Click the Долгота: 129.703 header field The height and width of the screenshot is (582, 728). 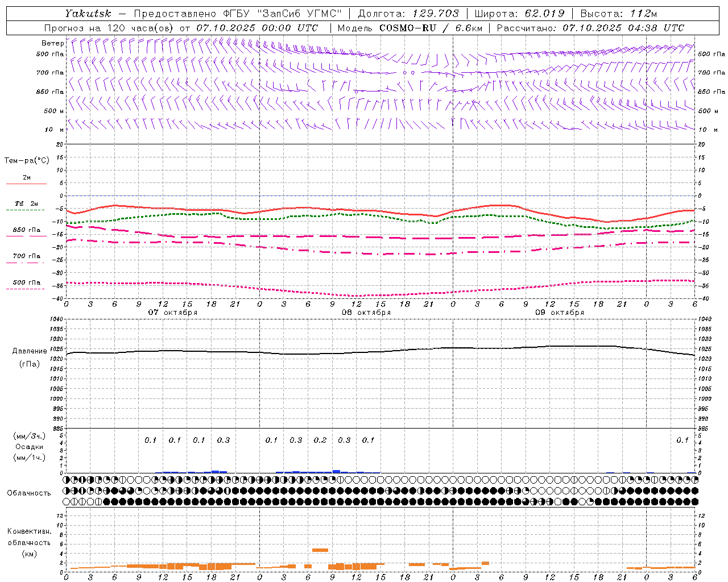point(408,14)
